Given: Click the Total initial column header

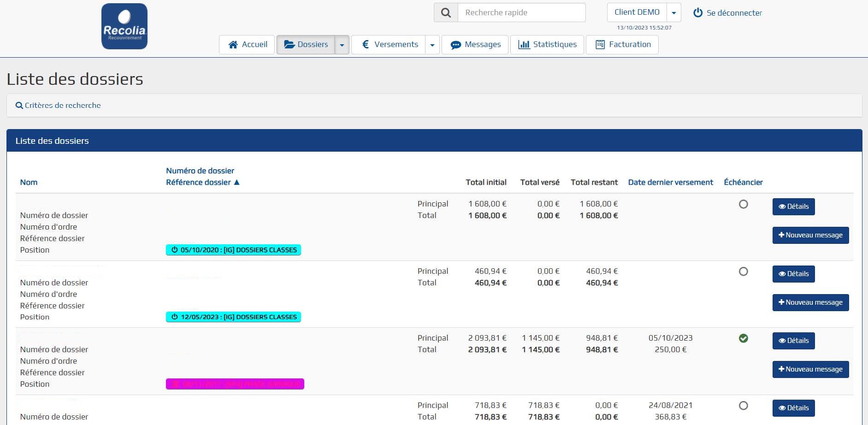Looking at the screenshot, I should pos(486,183).
